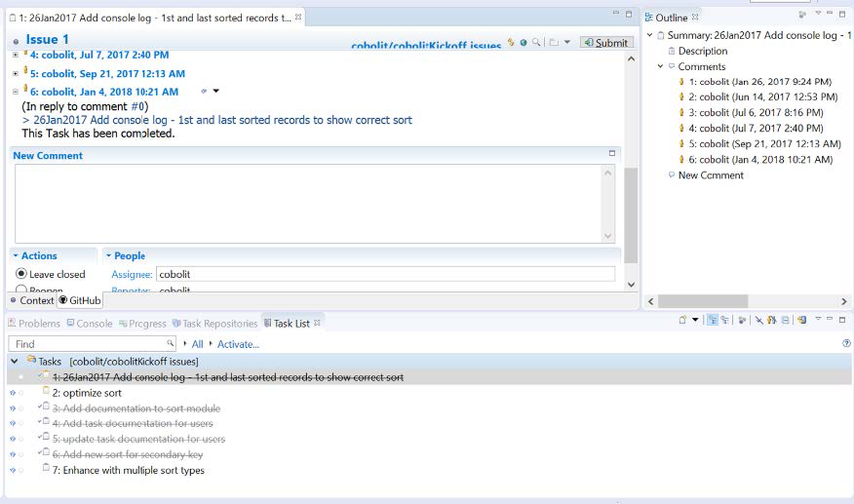Select task 3: Add documentation to sort module

pos(136,408)
